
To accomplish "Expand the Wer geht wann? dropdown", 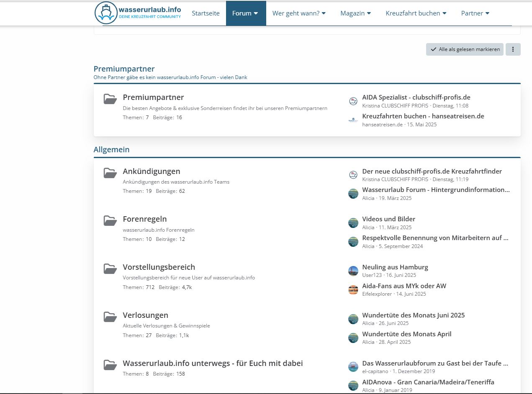I will [299, 13].
